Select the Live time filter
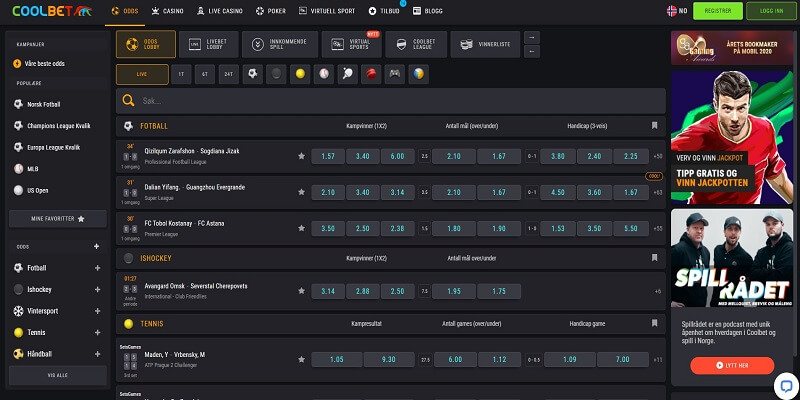This screenshot has height=400, width=800. click(142, 74)
